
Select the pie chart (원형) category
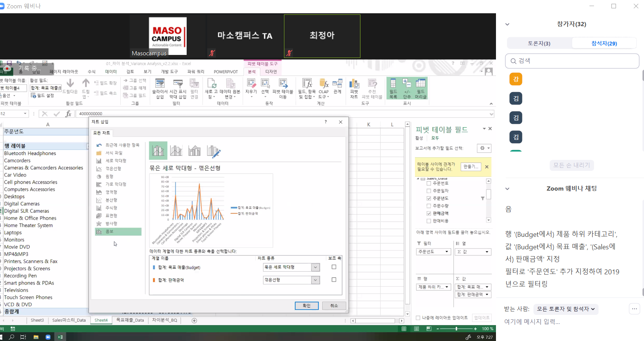109,177
